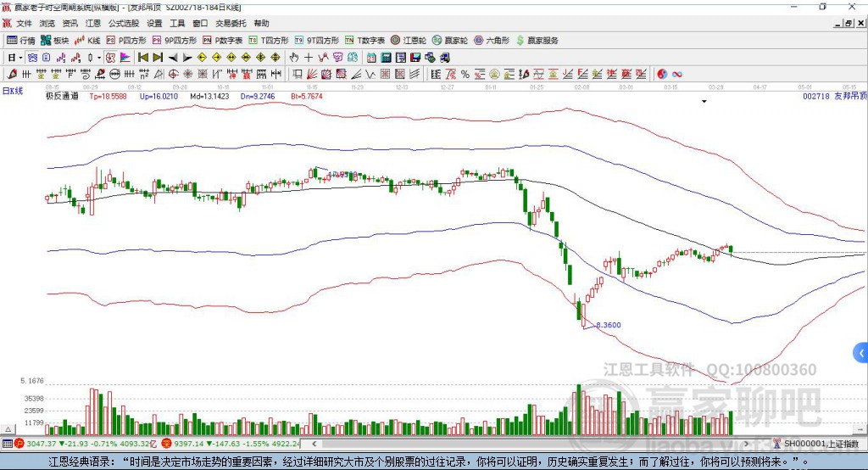Click the 极反通道 indicator label
The height and width of the screenshot is (470, 868).
coord(62,96)
